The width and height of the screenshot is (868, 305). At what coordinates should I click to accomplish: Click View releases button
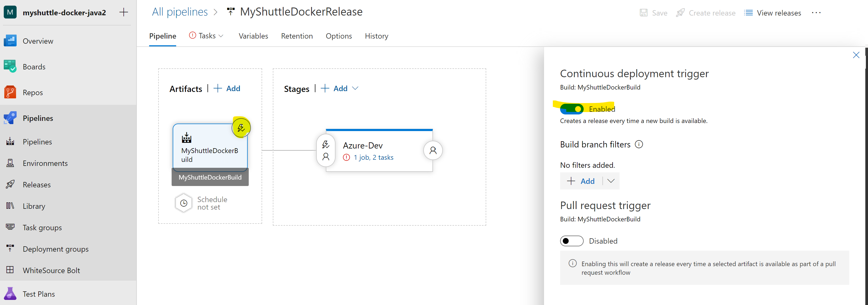tap(773, 13)
